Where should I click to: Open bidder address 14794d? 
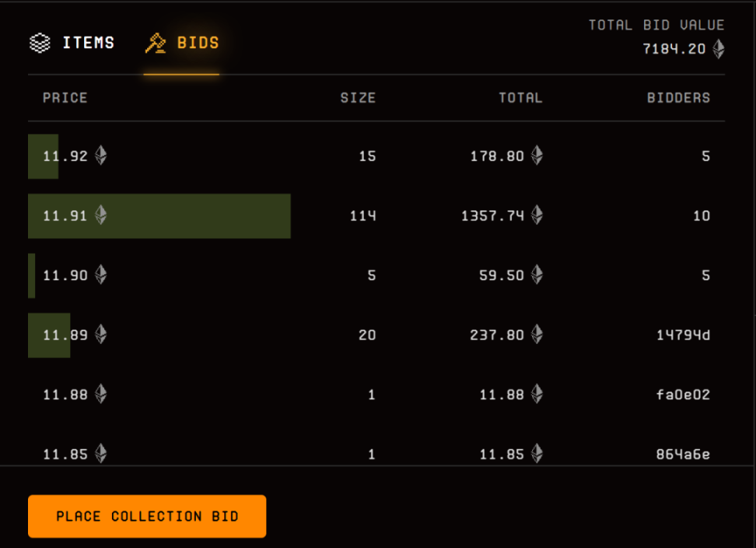pyautogui.click(x=683, y=335)
